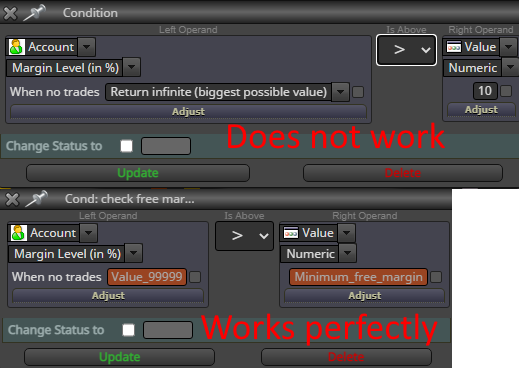Screen dimensions: 519x368
Task: Pin the 'Cond: check free mar...' panel
Action: click(37, 199)
